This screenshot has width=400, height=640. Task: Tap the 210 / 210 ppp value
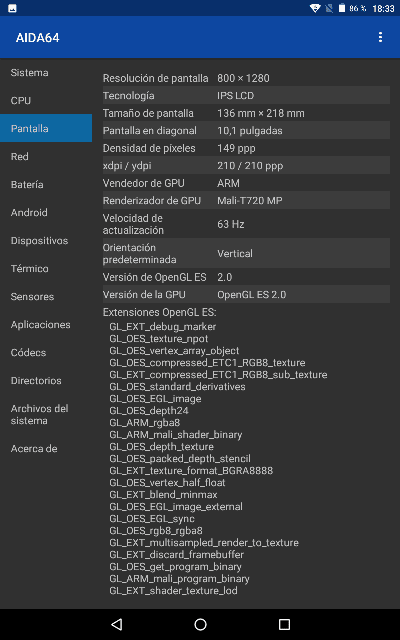[250, 166]
